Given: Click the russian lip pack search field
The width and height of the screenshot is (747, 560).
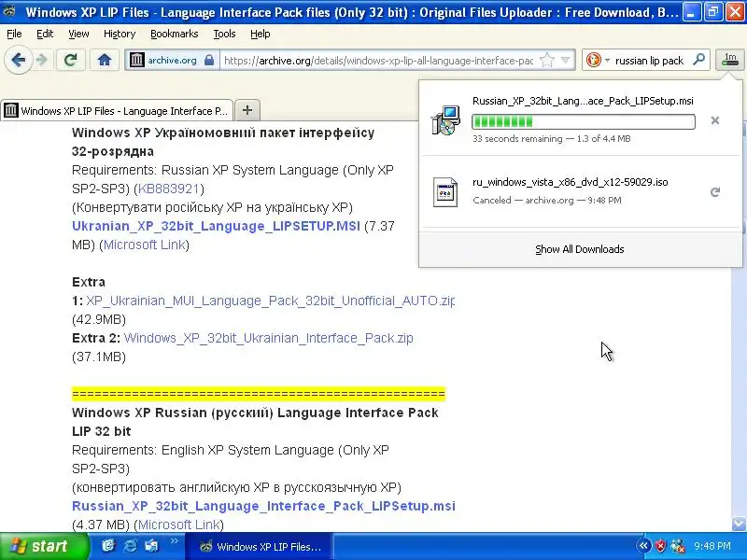Looking at the screenshot, I should coord(650,61).
